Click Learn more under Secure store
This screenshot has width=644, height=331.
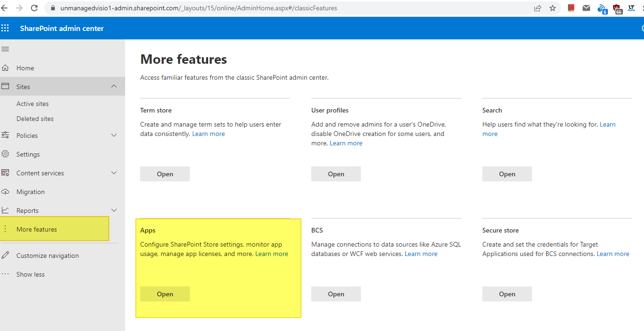(x=613, y=254)
